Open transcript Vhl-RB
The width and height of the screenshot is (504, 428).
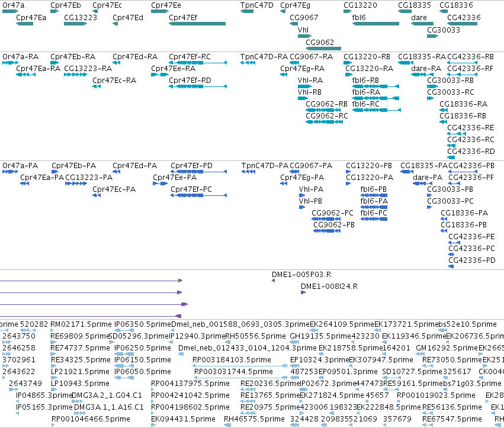point(302,98)
